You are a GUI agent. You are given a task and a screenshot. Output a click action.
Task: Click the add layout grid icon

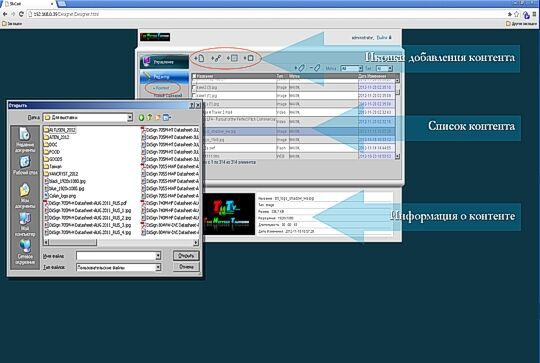[x=232, y=58]
